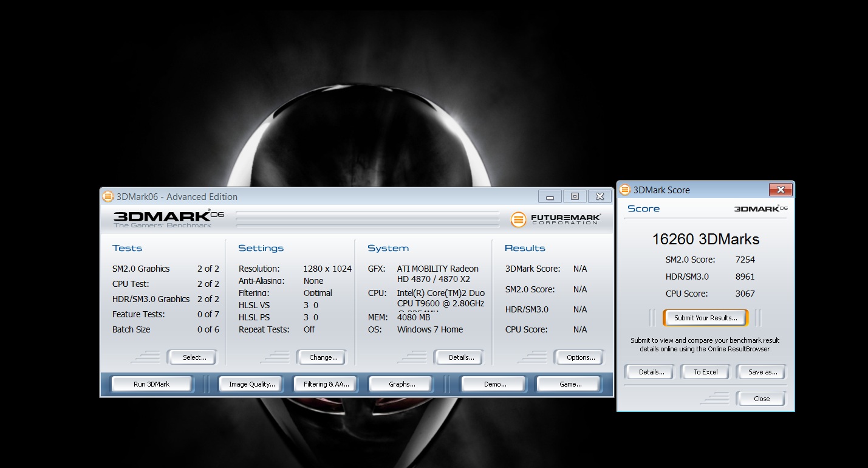The image size is (868, 468).
Task: Click the GFX ATI MOBILITY Radeon text
Action: tap(438, 274)
